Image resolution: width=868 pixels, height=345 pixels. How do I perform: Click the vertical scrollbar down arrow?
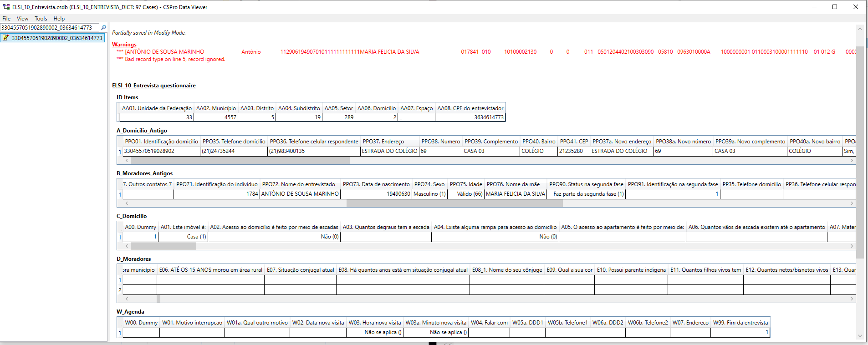(x=860, y=336)
